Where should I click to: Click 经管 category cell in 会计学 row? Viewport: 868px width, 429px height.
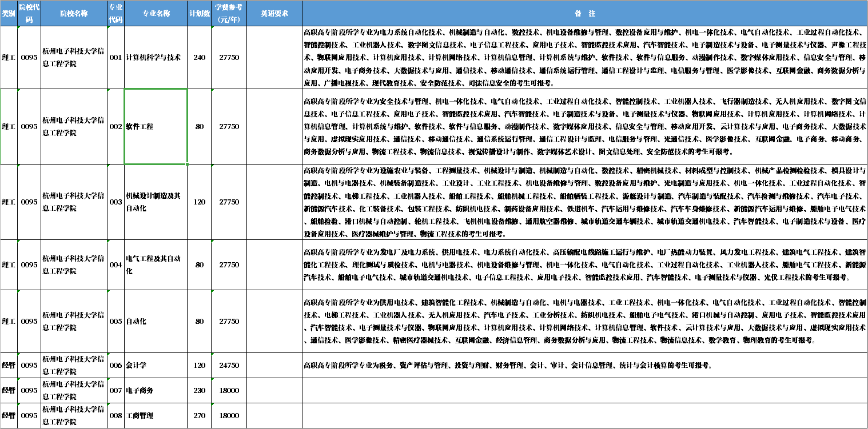coord(9,365)
